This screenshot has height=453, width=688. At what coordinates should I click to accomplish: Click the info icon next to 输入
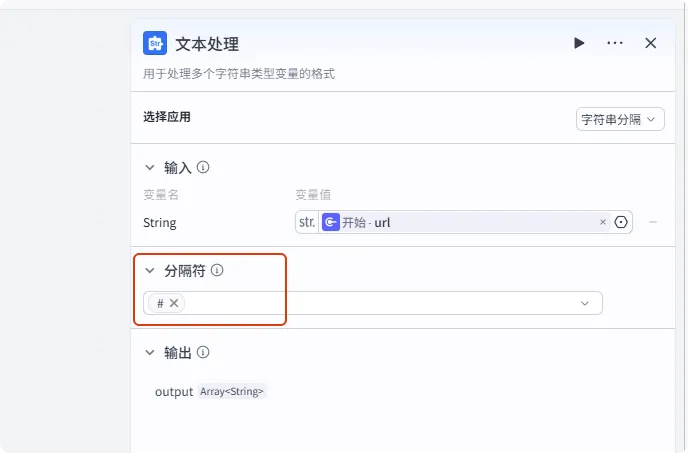pyautogui.click(x=203, y=168)
